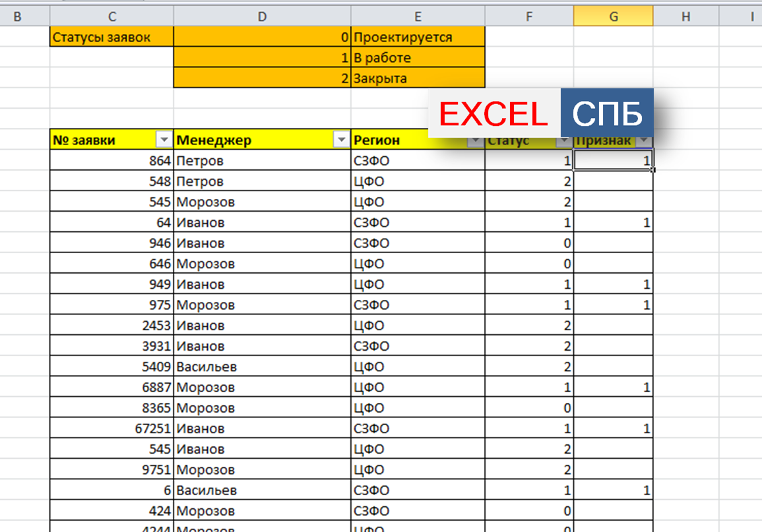This screenshot has width=762, height=532.
Task: Click the red EXCEL logo text
Action: (493, 115)
